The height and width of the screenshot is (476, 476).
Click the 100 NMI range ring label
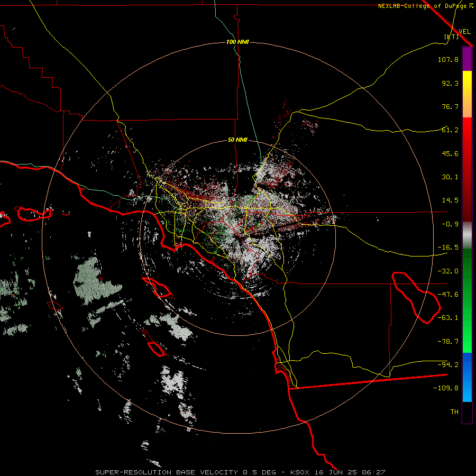[x=237, y=42]
